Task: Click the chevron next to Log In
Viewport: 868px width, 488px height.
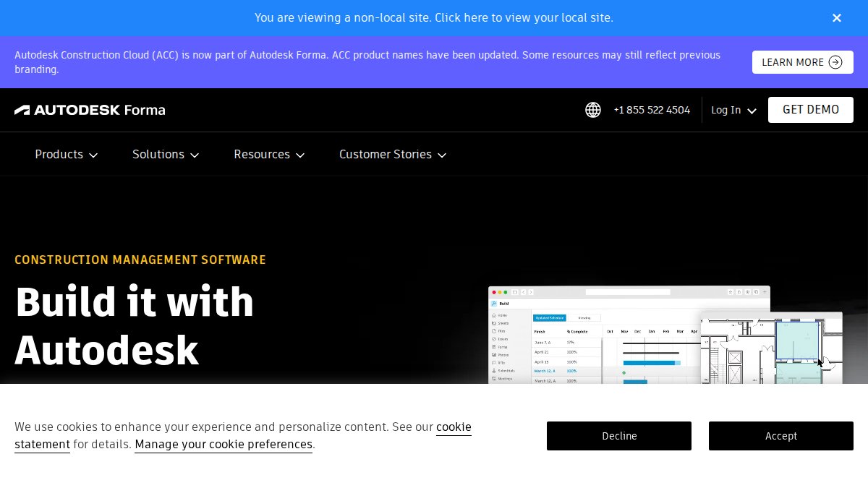Action: click(x=752, y=111)
